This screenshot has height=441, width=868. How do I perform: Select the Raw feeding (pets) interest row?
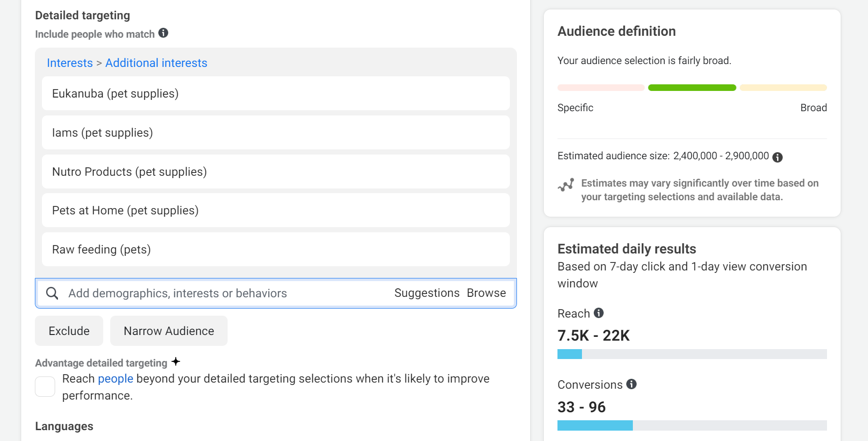tap(276, 249)
